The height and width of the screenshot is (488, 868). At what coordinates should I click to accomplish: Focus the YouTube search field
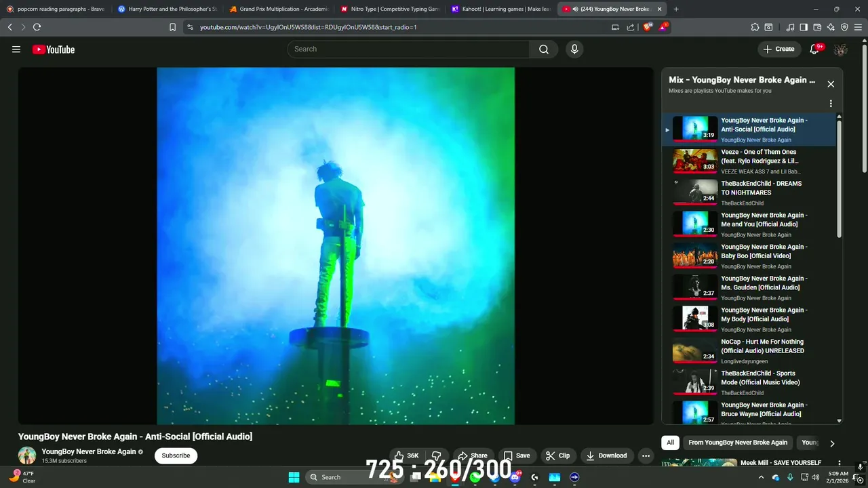coord(408,49)
